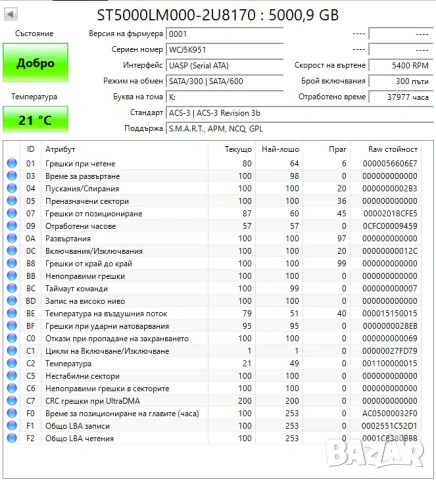This screenshot has height=480, width=436.
Task: Click the drive letter field K:
Action: [225, 97]
